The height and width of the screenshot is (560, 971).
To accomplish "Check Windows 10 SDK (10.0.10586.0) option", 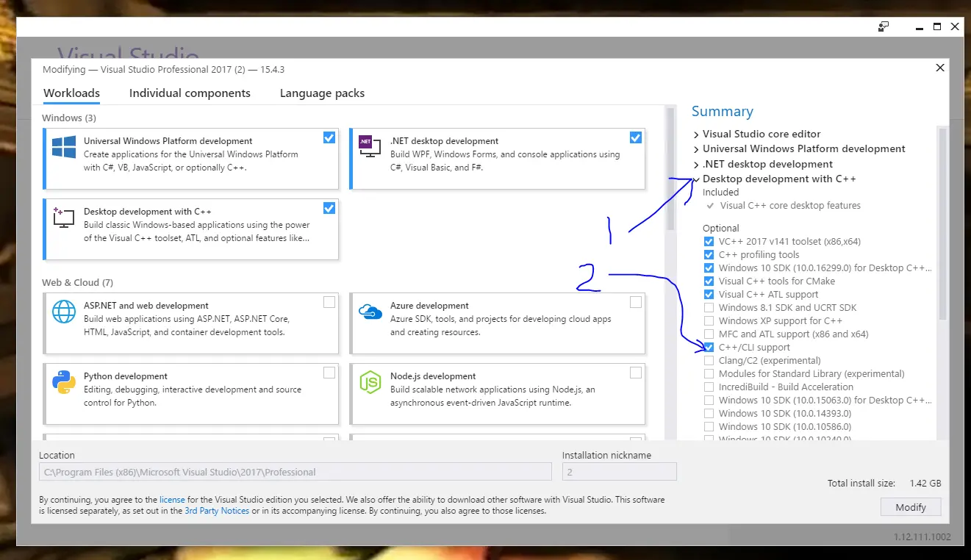I will [x=709, y=426].
